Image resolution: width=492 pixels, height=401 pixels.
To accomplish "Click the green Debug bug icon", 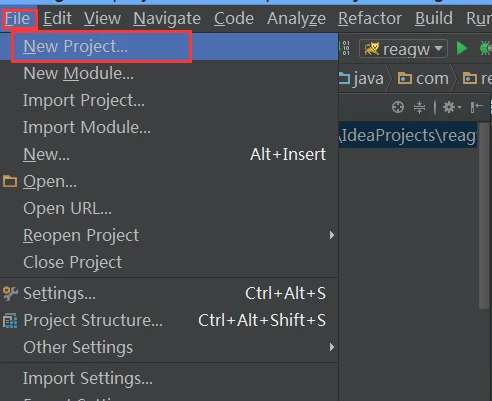I will [x=486, y=49].
